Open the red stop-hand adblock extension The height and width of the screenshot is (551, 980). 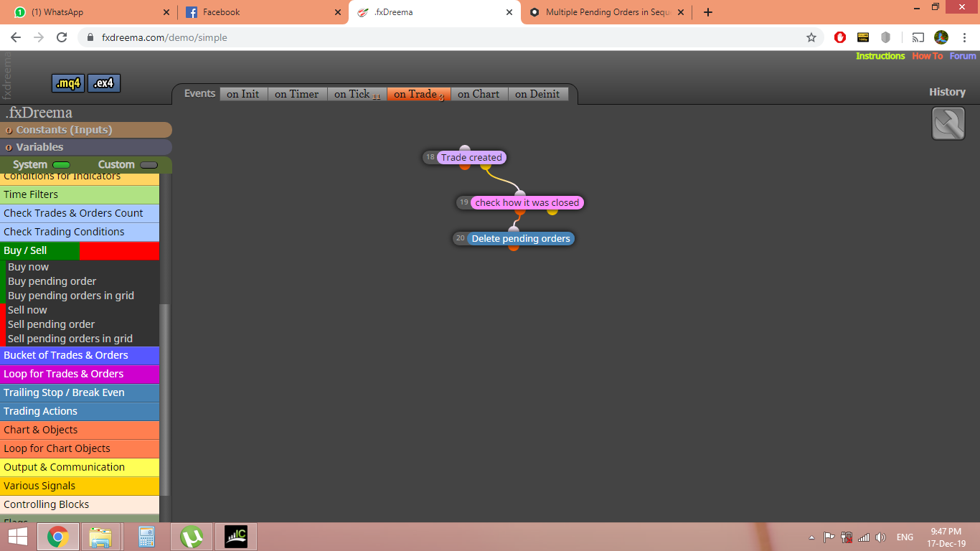coord(840,37)
